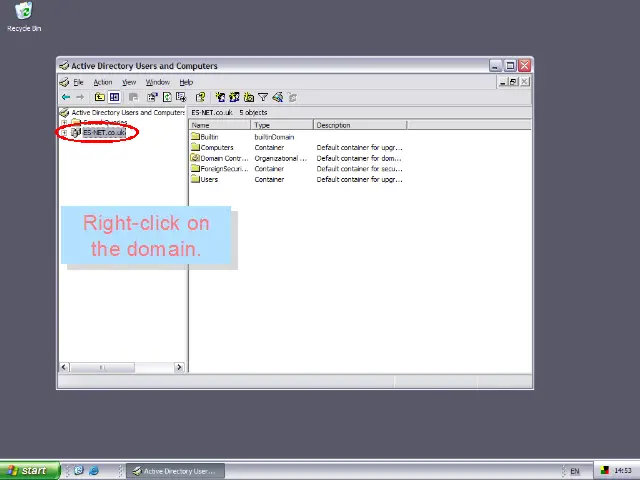Launch Internet Explorer from quick launch
The image size is (640, 480).
[93, 471]
